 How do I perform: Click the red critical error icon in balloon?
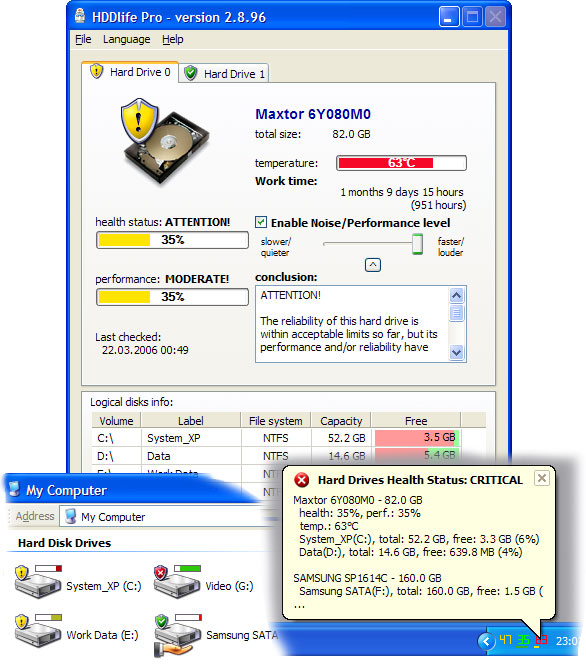click(302, 480)
